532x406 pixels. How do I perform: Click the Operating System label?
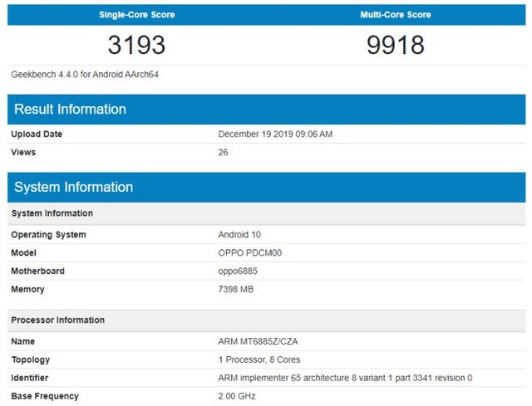point(48,234)
